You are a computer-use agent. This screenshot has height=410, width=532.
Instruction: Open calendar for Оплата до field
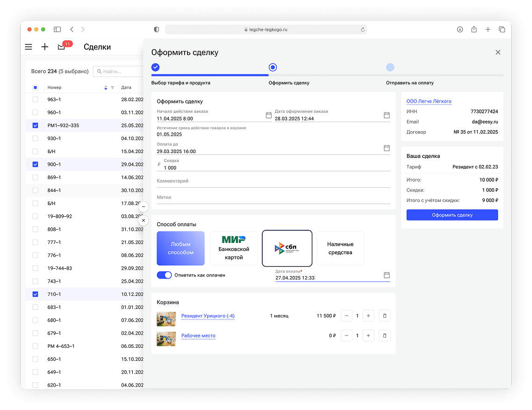tap(387, 148)
